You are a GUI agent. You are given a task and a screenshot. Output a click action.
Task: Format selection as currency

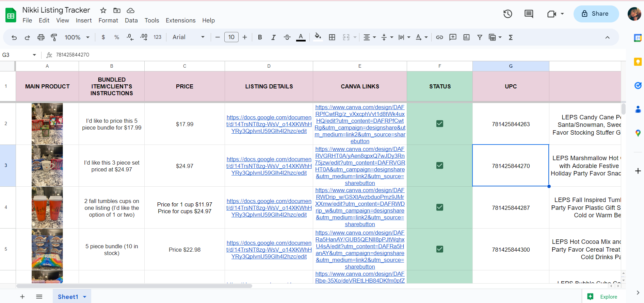[x=103, y=37]
